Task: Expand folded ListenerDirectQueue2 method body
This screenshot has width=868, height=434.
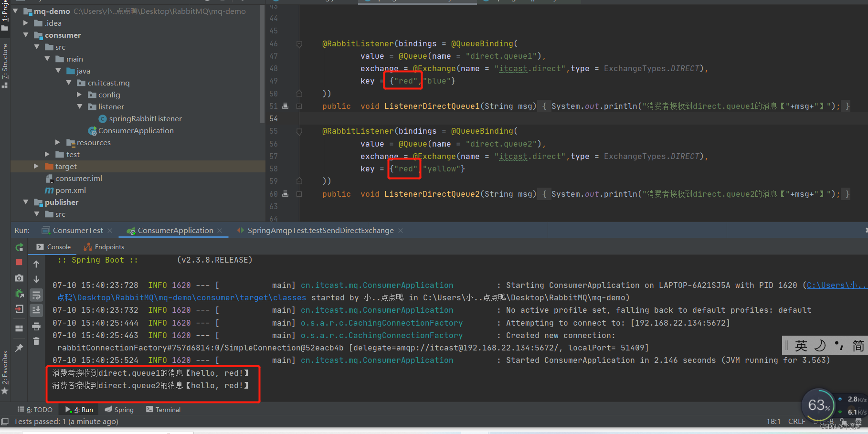Action: (x=299, y=194)
